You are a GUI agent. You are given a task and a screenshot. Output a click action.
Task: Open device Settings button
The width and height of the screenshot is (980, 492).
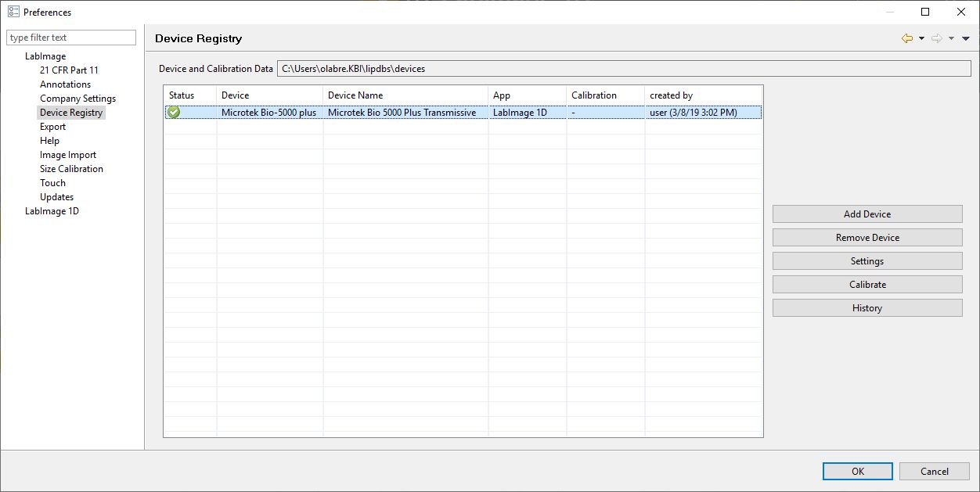867,261
